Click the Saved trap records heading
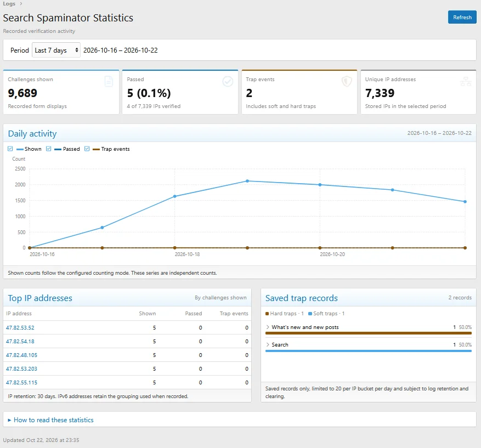The width and height of the screenshot is (481, 448). tap(301, 298)
